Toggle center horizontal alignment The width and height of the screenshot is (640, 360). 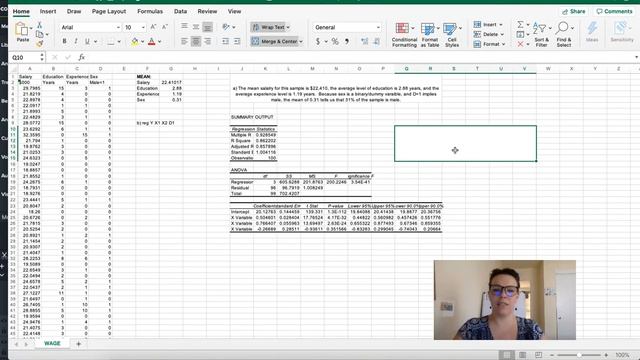pos(196,41)
